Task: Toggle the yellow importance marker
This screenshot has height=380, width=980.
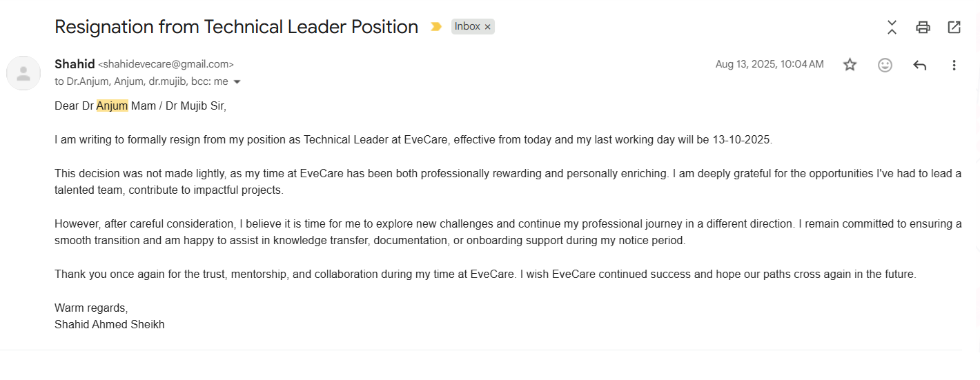Action: [435, 27]
